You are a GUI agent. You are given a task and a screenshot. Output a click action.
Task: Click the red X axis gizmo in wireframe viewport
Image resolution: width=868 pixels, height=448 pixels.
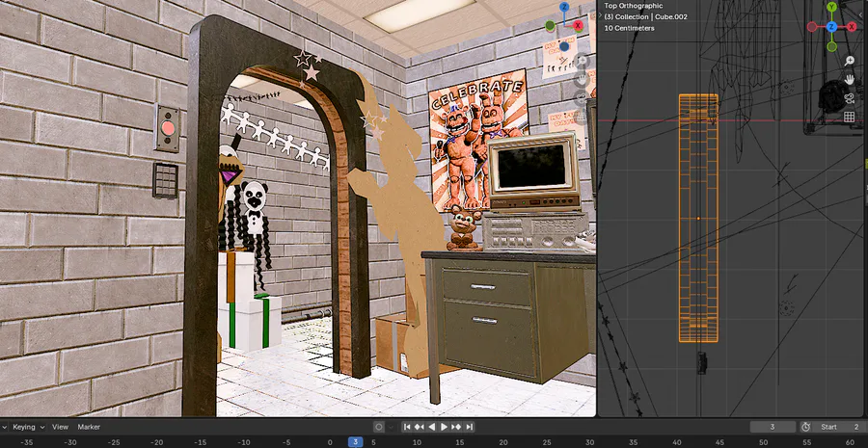pyautogui.click(x=852, y=27)
